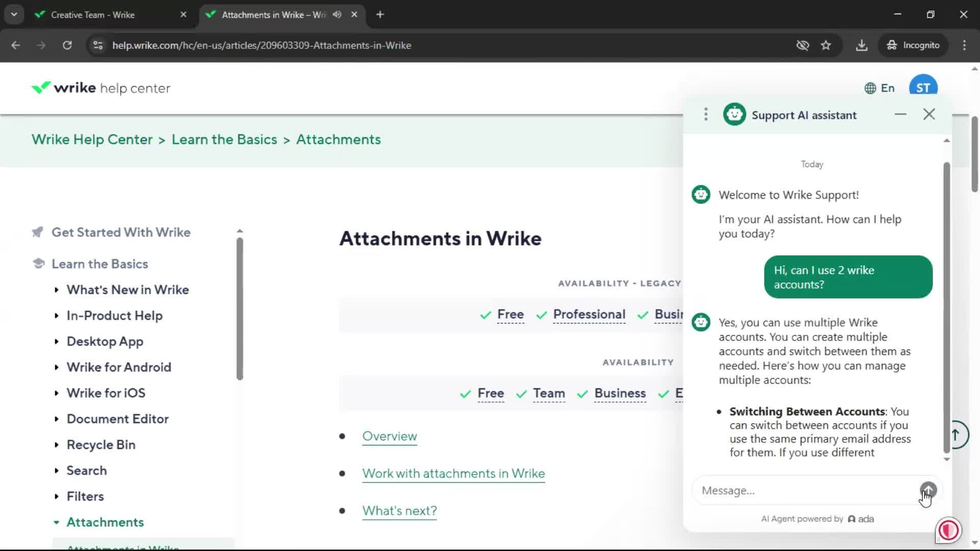Click the graduation cap icon by Learn the Basics
The height and width of the screenshot is (551, 980).
pyautogui.click(x=38, y=263)
